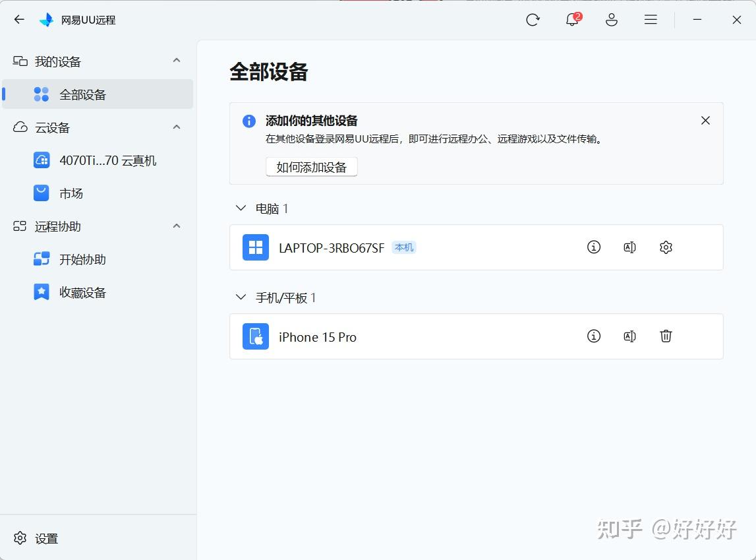
Task: Open 设置 at the sidebar bottom
Action: (36, 538)
